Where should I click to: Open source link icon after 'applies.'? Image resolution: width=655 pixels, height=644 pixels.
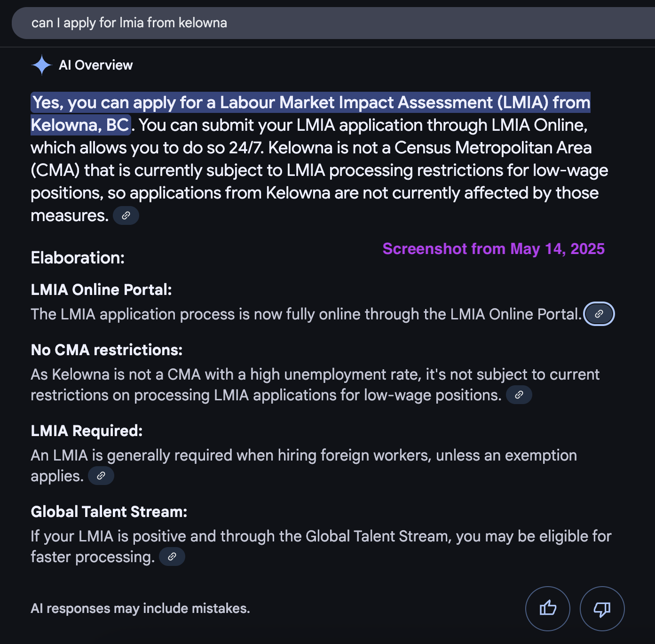tap(101, 476)
